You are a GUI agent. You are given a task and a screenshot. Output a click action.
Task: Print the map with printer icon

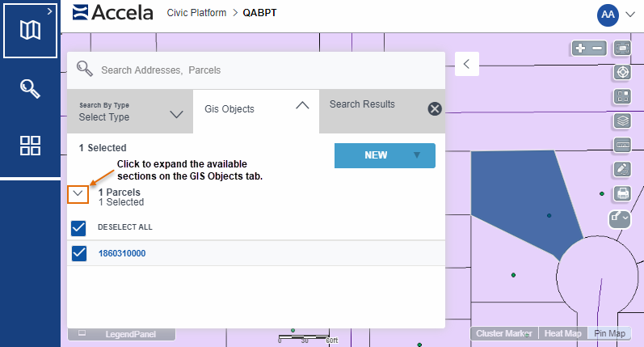(622, 193)
